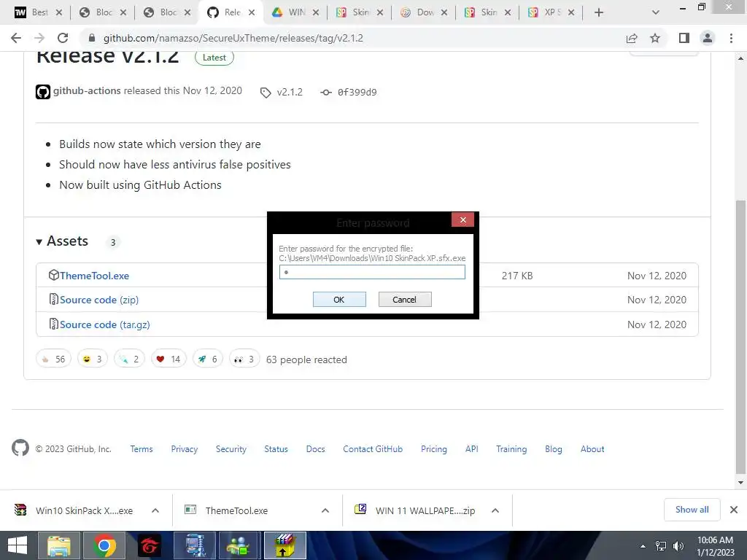The image size is (747, 560).
Task: Show hidden system tray icons
Action: point(643,546)
